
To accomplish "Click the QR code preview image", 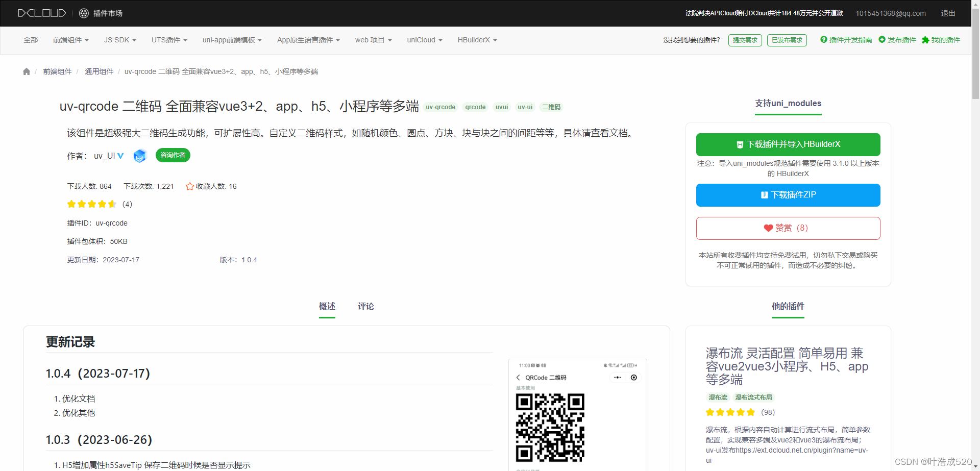I will point(550,428).
